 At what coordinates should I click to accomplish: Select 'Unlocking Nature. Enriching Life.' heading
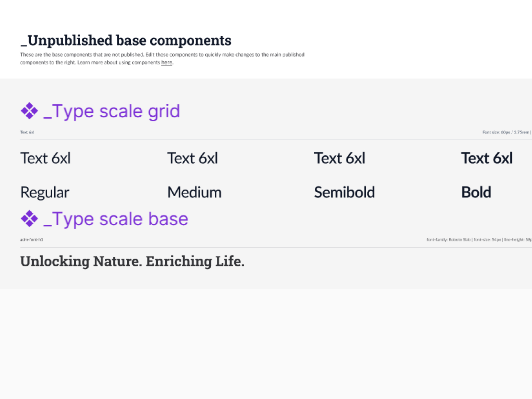(x=132, y=261)
